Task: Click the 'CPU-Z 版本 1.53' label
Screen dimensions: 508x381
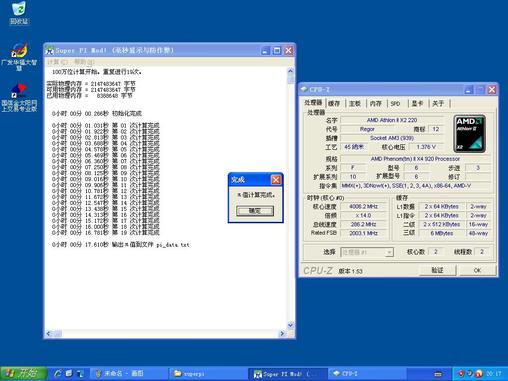Action: click(333, 271)
